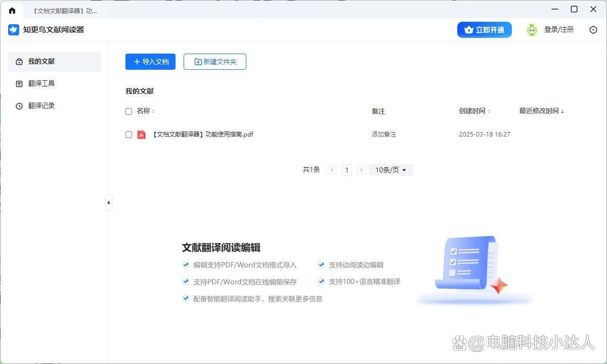Open the 登录/注册 link
607x364 pixels.
pyautogui.click(x=559, y=30)
